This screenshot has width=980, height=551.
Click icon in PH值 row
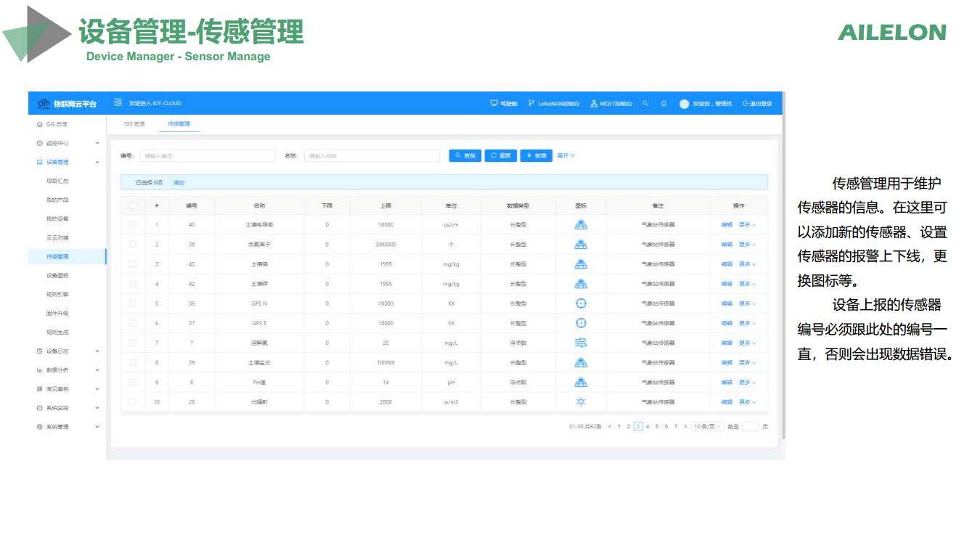[581, 382]
